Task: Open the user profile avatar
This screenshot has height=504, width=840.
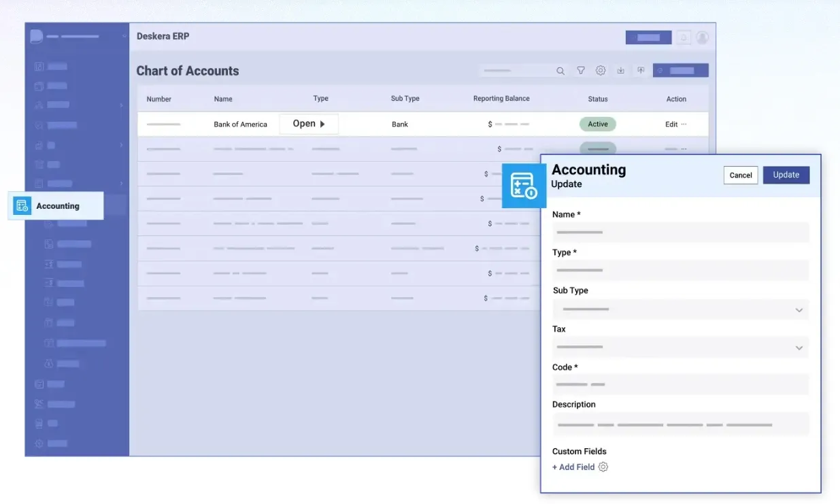Action: [x=703, y=37]
